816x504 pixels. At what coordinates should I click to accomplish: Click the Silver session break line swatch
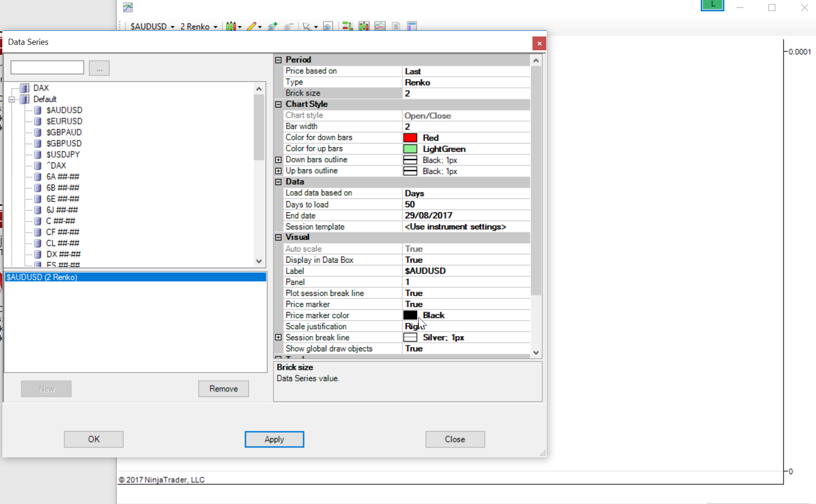click(410, 337)
